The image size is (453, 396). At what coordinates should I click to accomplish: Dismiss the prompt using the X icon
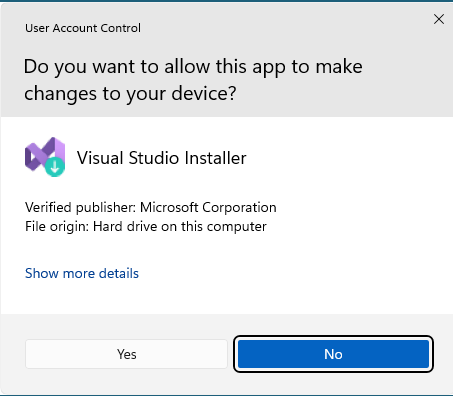pyautogui.click(x=439, y=19)
